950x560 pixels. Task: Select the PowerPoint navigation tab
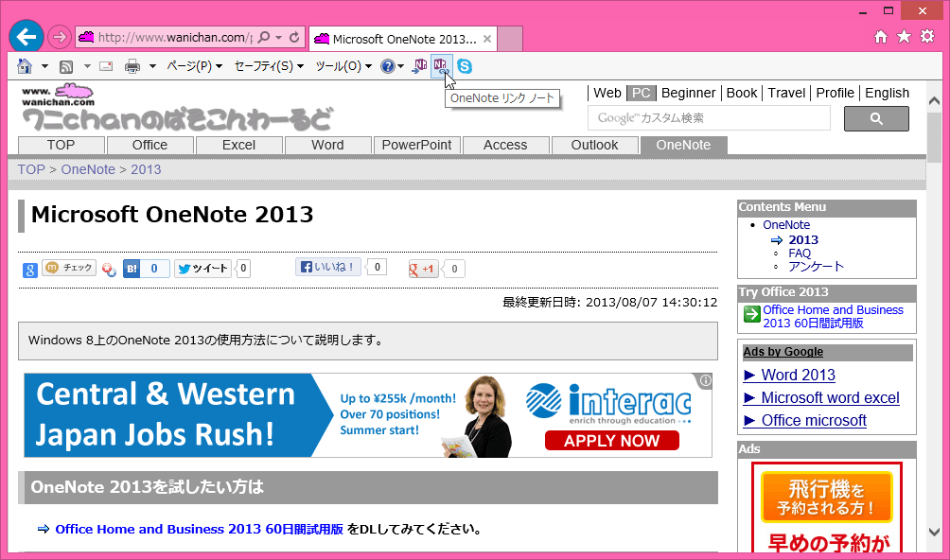click(x=417, y=146)
